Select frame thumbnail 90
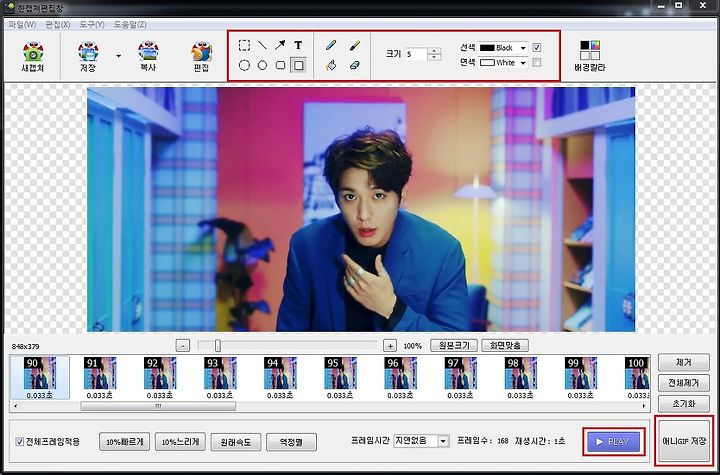720x475 pixels. [40, 377]
